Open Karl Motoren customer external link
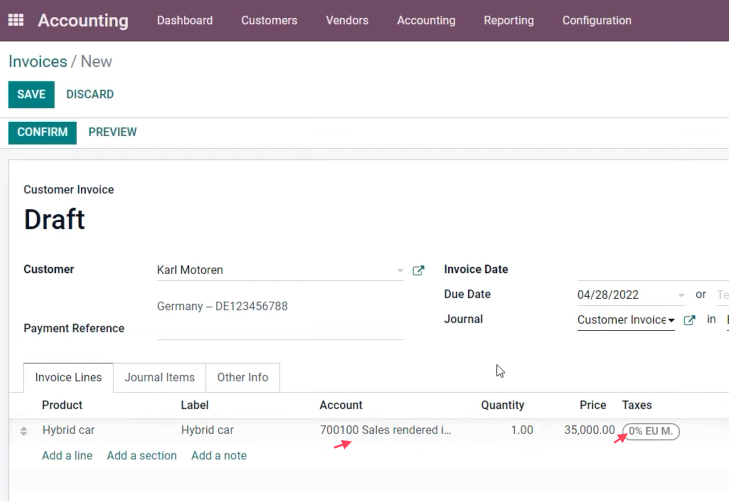729x501 pixels. click(418, 270)
